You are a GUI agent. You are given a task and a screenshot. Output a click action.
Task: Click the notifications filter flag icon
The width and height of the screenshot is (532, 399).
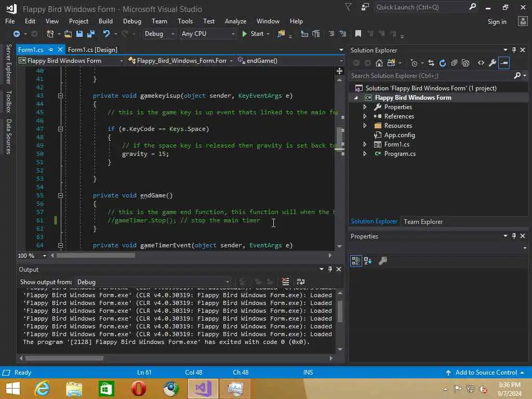pyautogui.click(x=348, y=7)
